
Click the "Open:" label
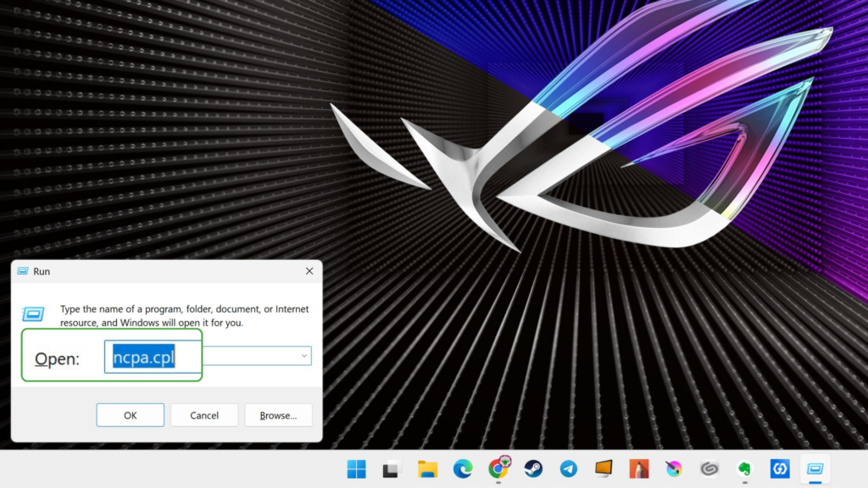click(57, 359)
